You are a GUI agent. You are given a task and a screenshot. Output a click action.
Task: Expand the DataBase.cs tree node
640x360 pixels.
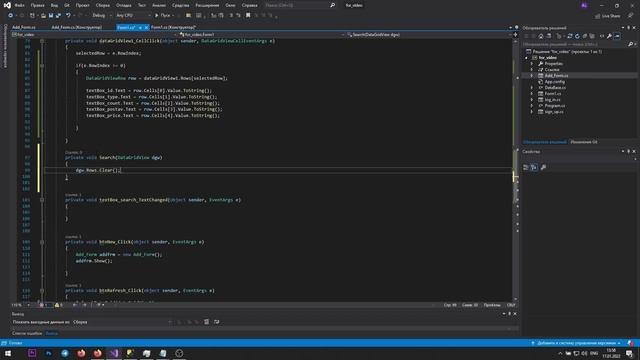(x=532, y=88)
